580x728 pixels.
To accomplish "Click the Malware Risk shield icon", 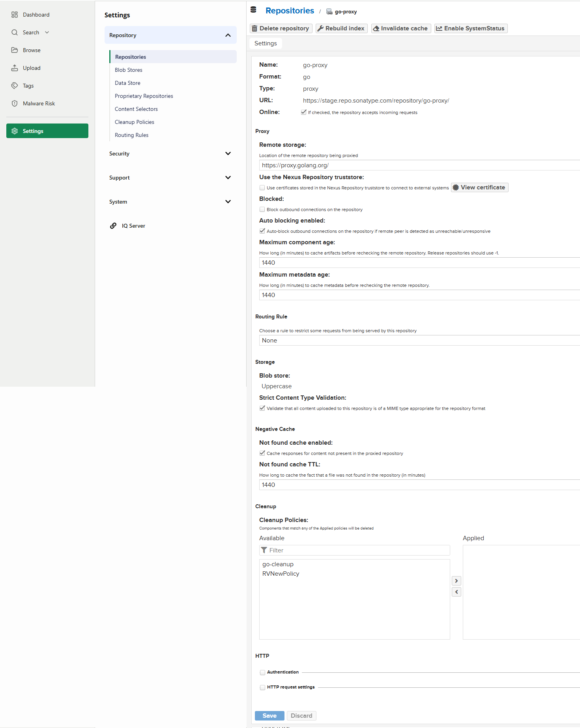I will [15, 103].
